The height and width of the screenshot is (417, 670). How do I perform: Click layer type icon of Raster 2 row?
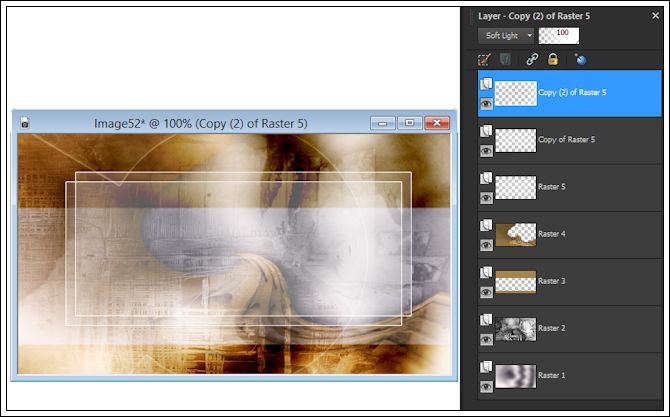486,320
